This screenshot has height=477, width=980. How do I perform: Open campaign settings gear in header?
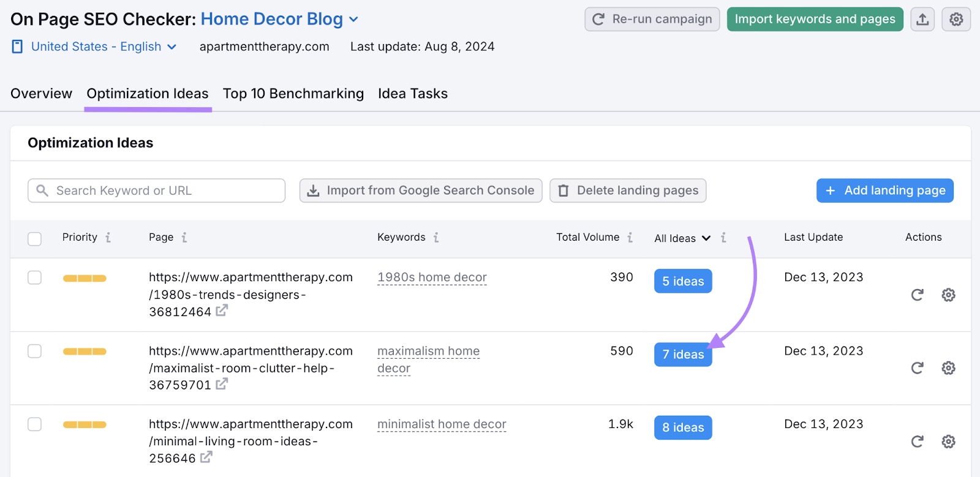pos(956,20)
